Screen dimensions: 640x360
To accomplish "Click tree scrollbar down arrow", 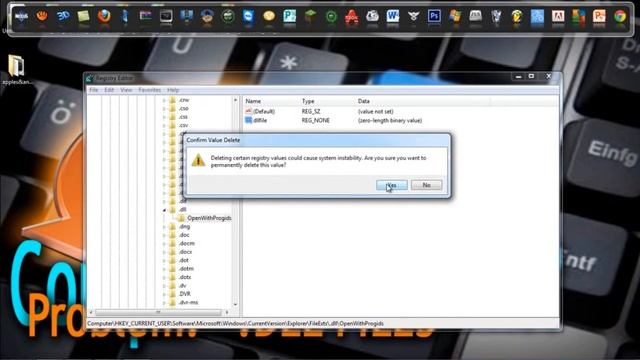I will coord(236,304).
